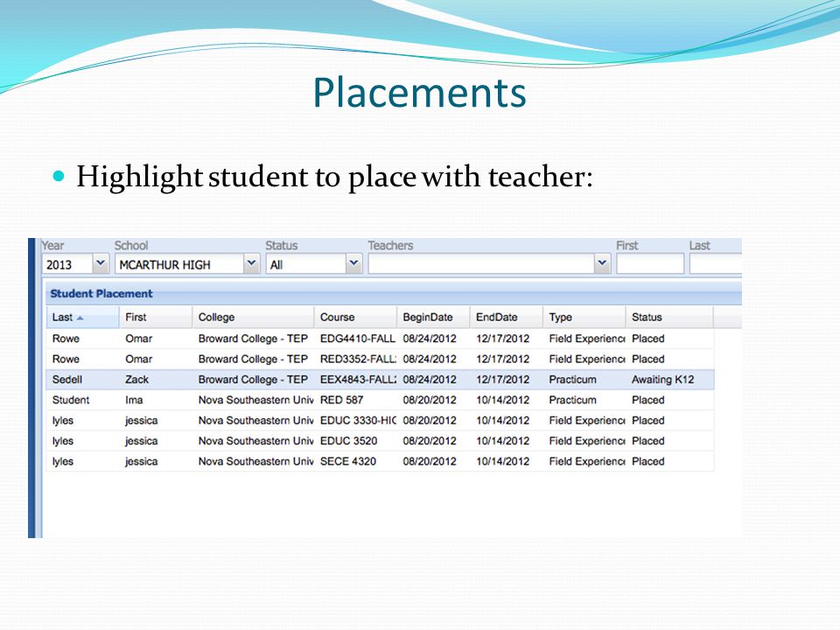Click Practicum type in the Ima row
This screenshot has width=840, height=630.
pyautogui.click(x=572, y=400)
